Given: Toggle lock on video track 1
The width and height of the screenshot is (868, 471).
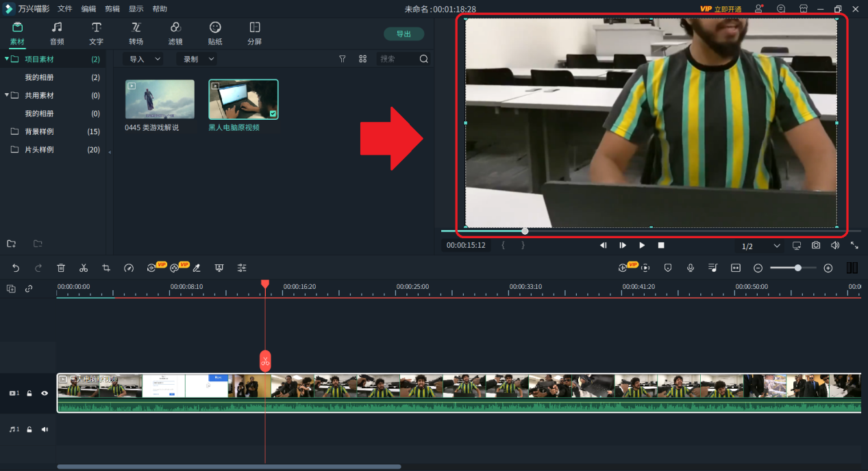Looking at the screenshot, I should click(x=29, y=394).
